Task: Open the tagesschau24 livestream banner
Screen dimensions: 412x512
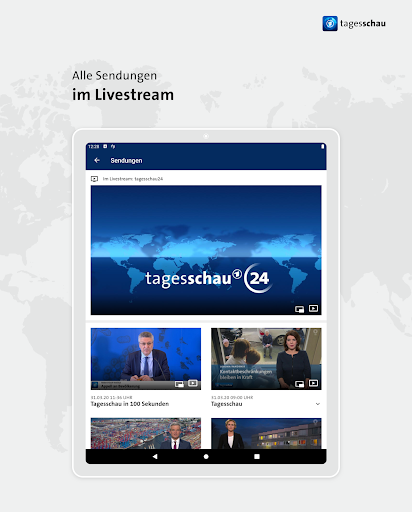Action: (x=206, y=250)
